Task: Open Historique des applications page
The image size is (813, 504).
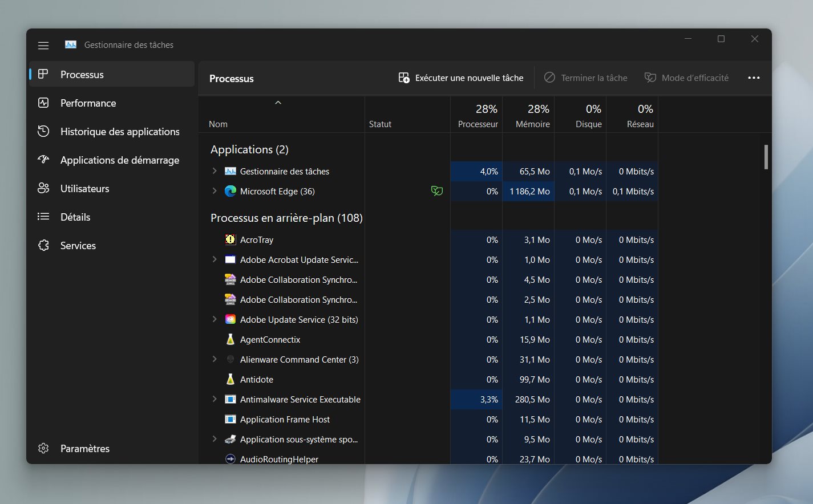Action: tap(112, 131)
